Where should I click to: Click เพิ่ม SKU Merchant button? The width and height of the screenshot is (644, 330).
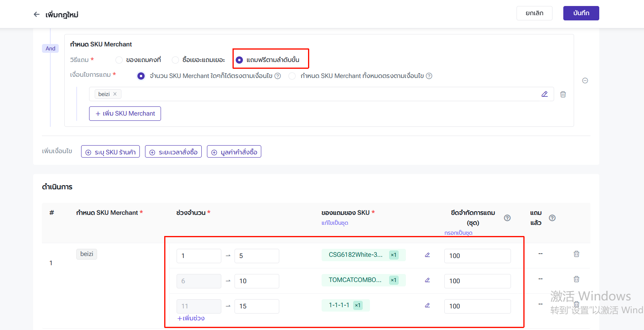pos(125,114)
